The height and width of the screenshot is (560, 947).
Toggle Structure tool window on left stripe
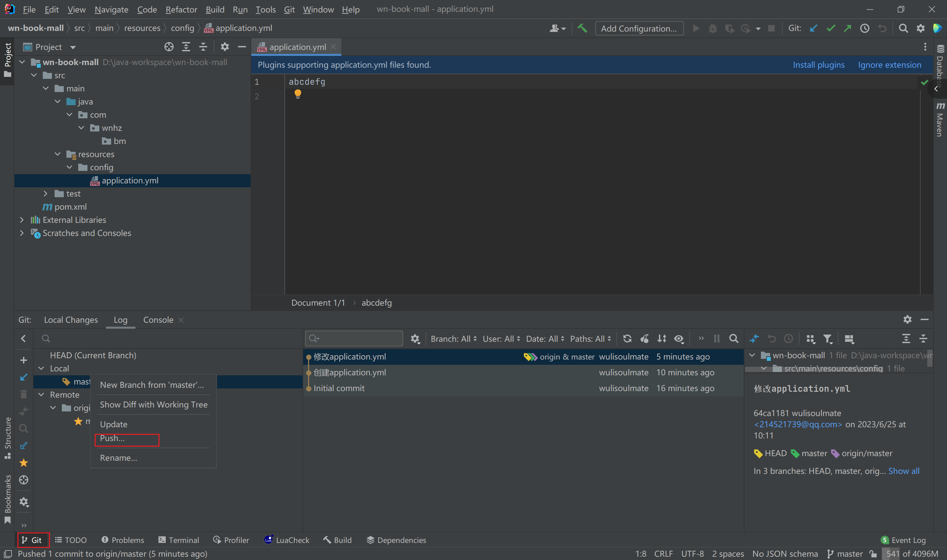7,438
